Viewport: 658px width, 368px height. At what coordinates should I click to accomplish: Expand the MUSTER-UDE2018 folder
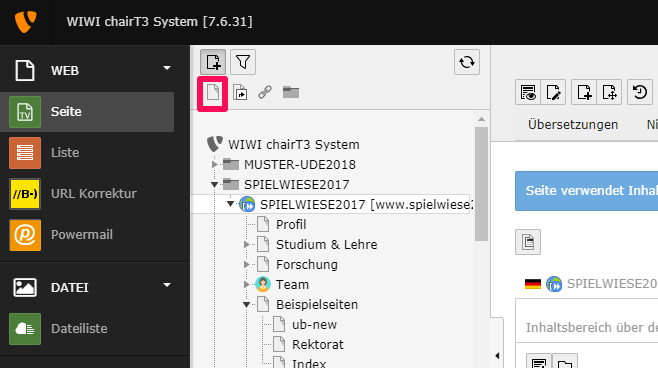point(214,164)
